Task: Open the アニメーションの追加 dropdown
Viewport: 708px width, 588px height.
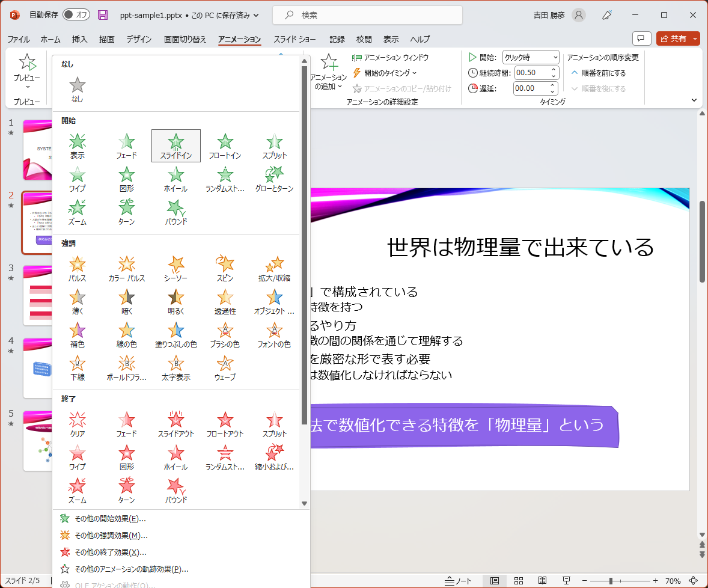Action: coord(329,72)
